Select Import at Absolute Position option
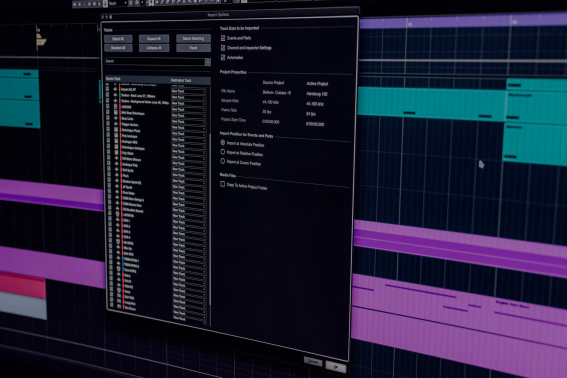The height and width of the screenshot is (378, 567). point(223,143)
